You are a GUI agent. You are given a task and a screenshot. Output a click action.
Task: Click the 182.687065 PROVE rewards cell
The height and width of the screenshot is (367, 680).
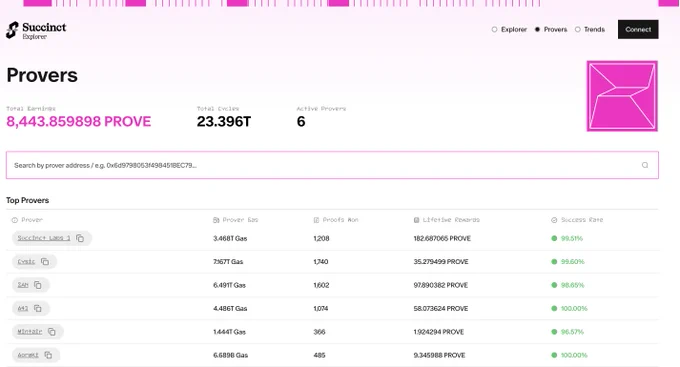442,238
